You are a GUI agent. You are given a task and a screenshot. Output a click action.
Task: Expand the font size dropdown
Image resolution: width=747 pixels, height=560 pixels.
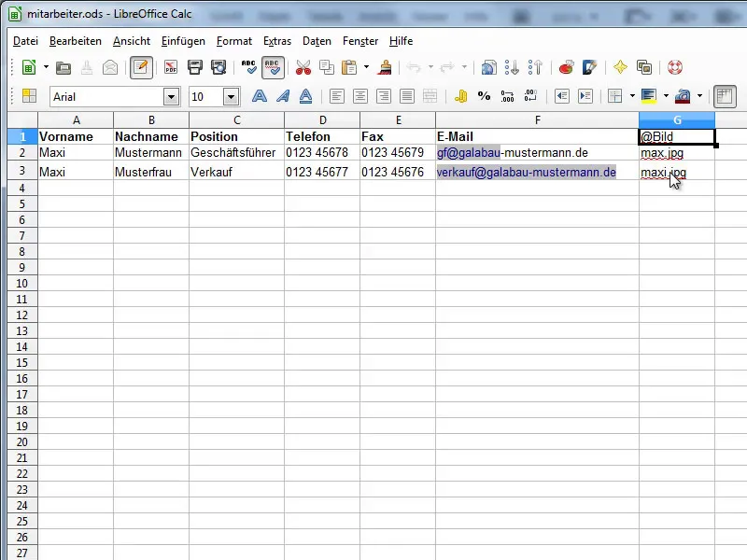pyautogui.click(x=231, y=97)
